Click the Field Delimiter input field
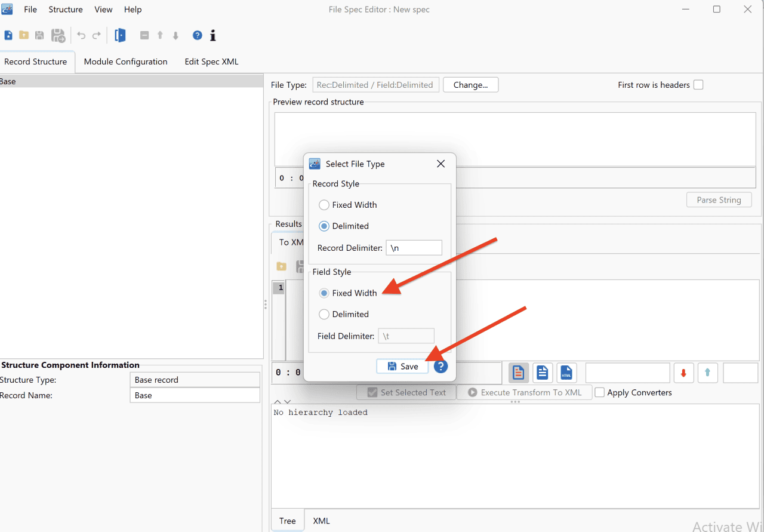764x532 pixels. pyautogui.click(x=406, y=336)
